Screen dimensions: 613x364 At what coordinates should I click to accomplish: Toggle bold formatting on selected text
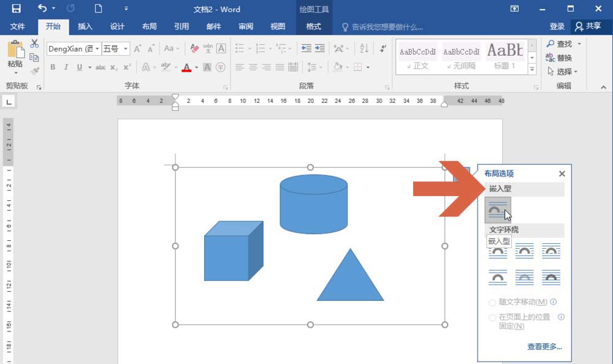(52, 67)
